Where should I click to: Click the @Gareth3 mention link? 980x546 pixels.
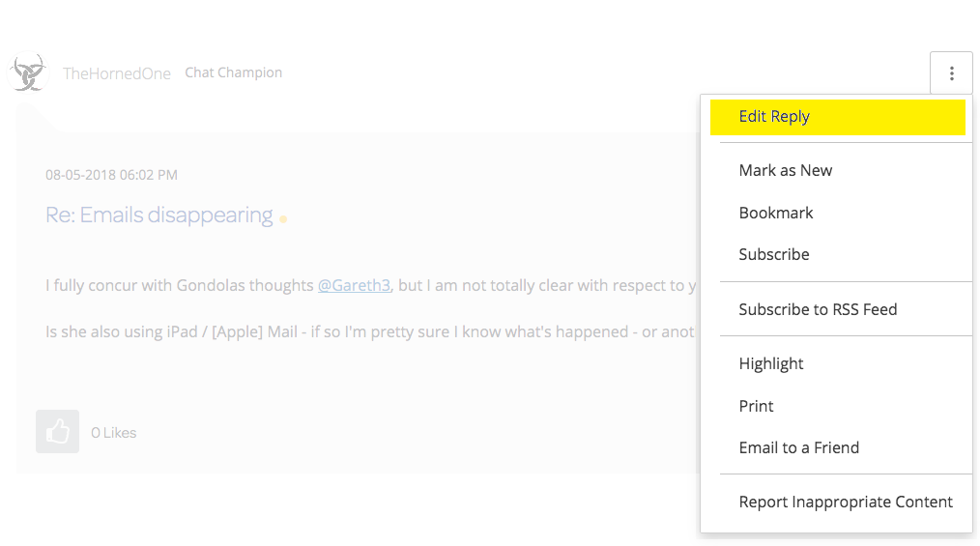click(354, 286)
